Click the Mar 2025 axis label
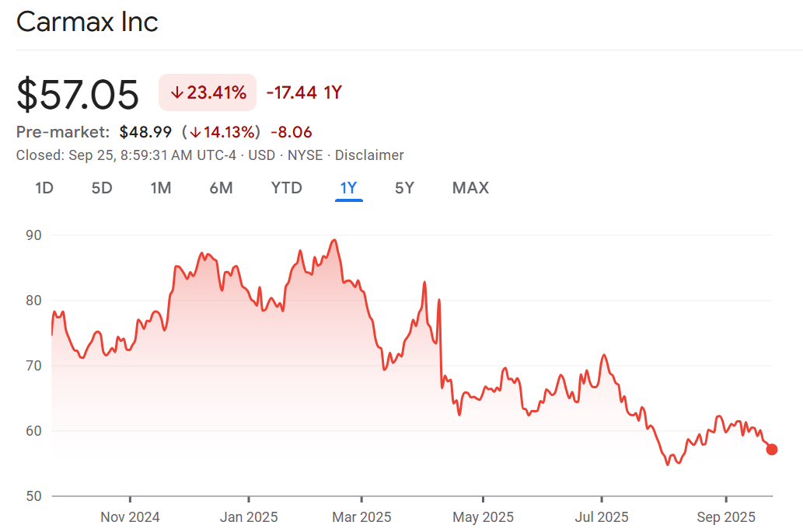 click(x=361, y=517)
